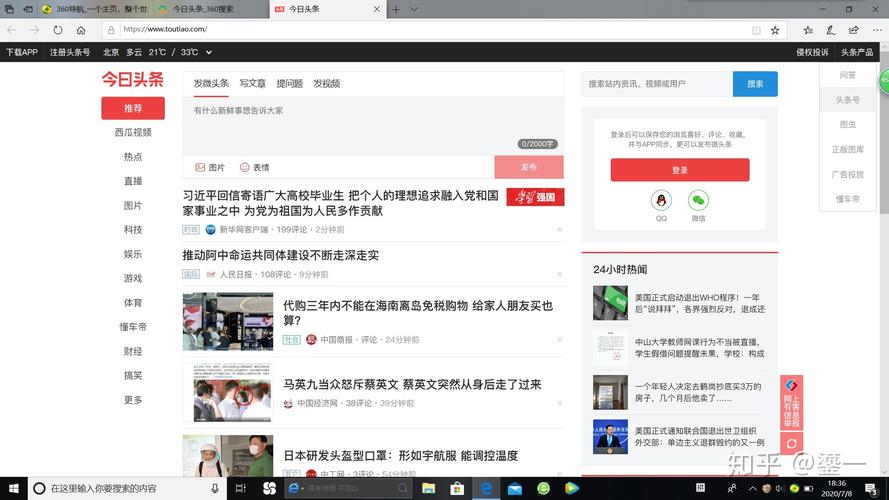Dismiss the 推动阿中命运共同体 article with its x

coord(560,274)
